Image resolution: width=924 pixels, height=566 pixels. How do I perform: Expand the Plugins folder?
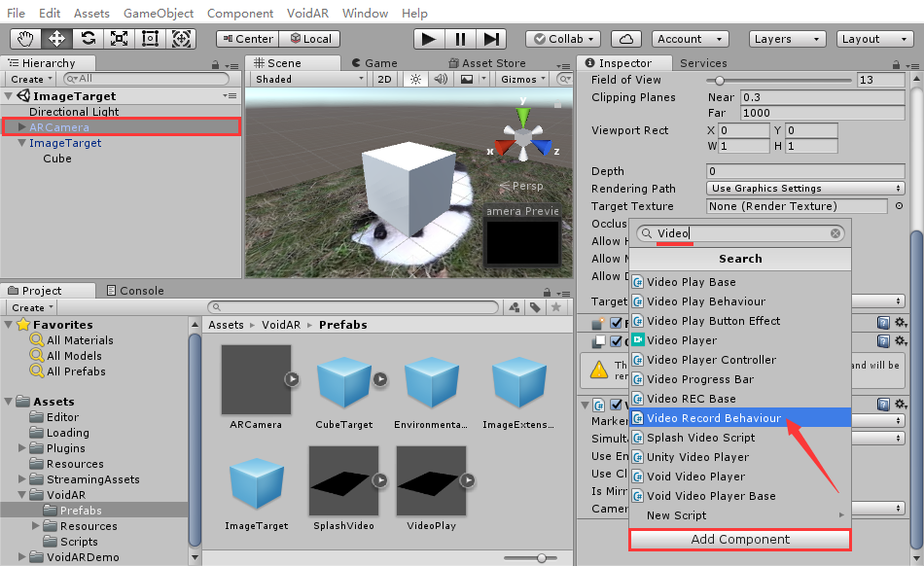21,448
